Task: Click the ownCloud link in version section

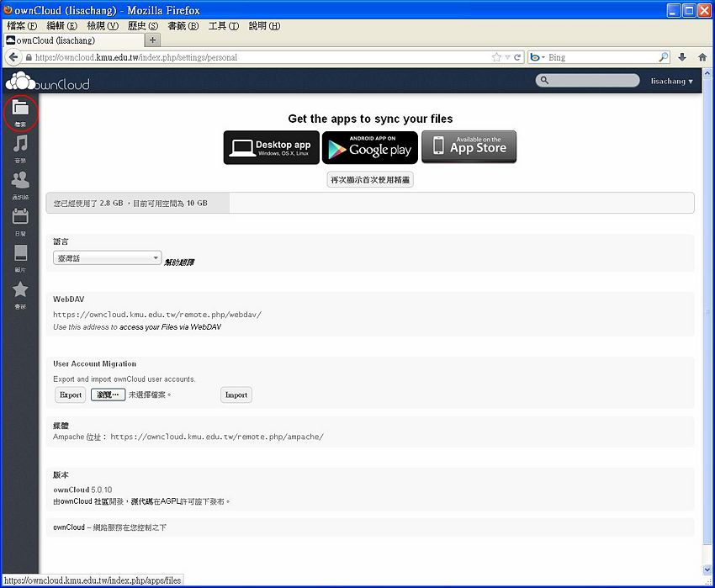Action: tap(77, 501)
